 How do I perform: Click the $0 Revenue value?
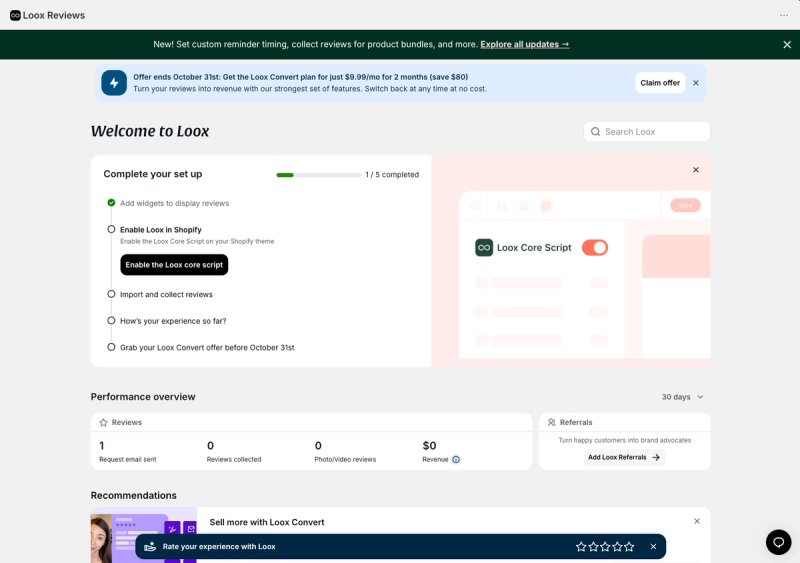[429, 446]
